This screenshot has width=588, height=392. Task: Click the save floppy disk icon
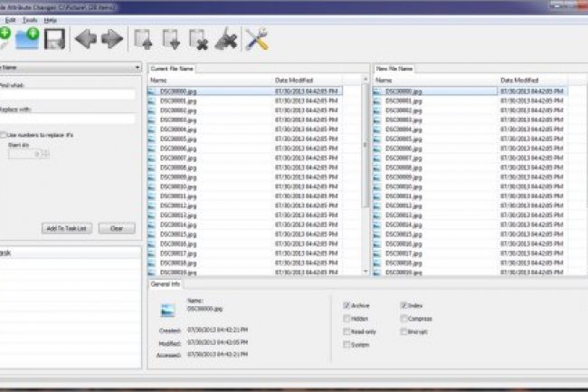(x=54, y=39)
